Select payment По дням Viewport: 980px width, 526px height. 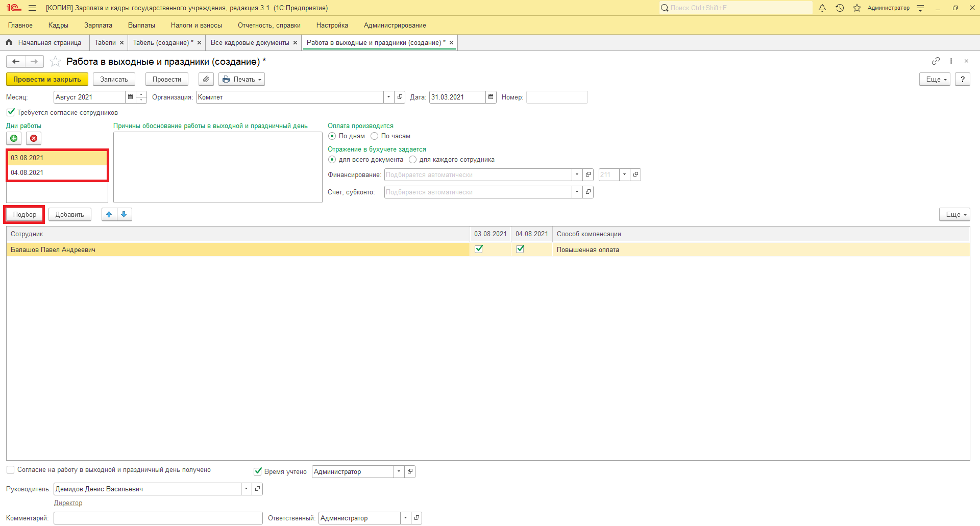click(332, 136)
